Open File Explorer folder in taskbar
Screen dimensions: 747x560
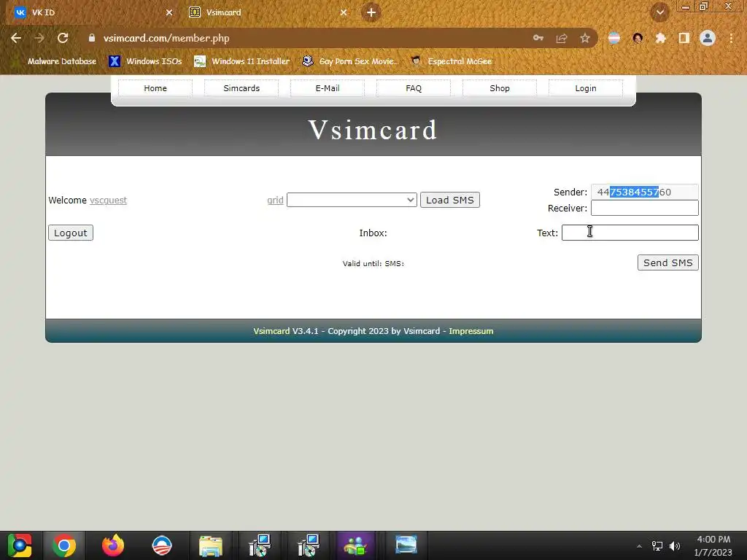[211, 545]
